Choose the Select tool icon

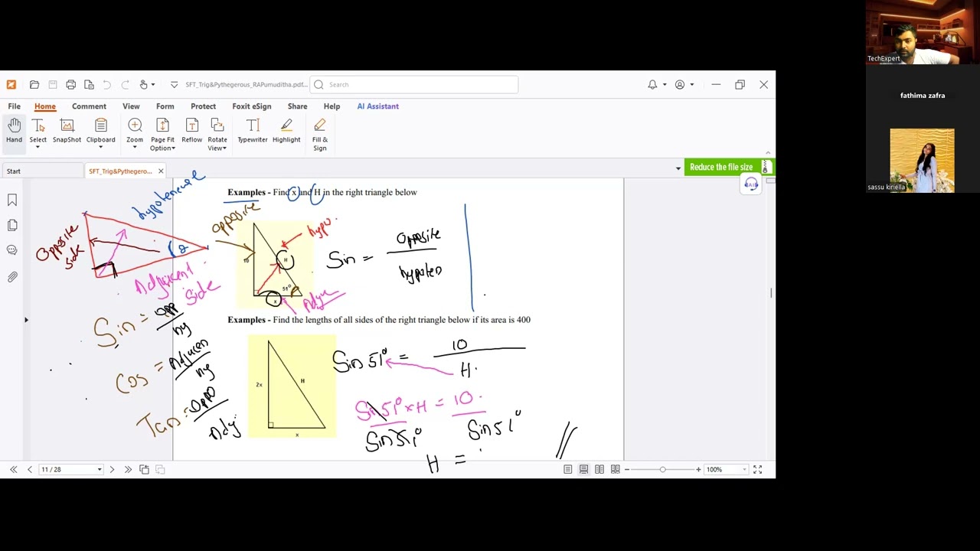pyautogui.click(x=38, y=126)
